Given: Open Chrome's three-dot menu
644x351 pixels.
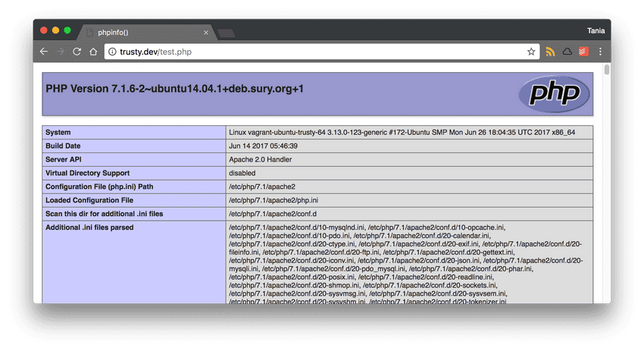Looking at the screenshot, I should (601, 52).
